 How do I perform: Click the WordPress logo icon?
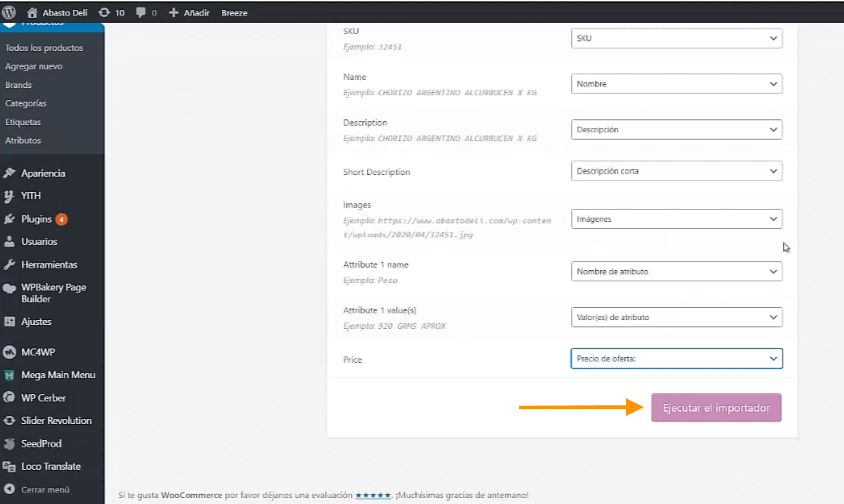[x=9, y=13]
